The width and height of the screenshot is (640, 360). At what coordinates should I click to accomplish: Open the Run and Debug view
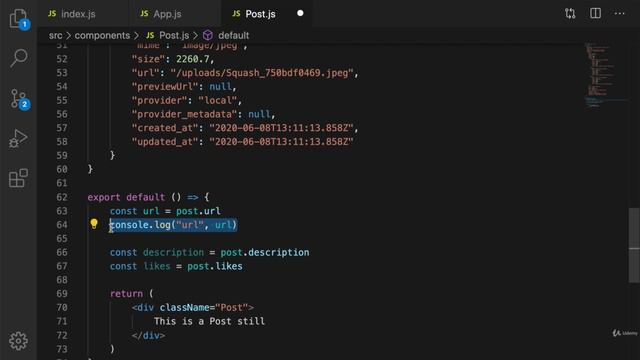[x=18, y=139]
